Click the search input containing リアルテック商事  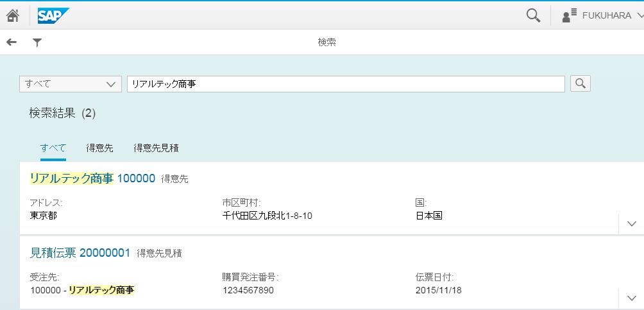[x=346, y=84]
